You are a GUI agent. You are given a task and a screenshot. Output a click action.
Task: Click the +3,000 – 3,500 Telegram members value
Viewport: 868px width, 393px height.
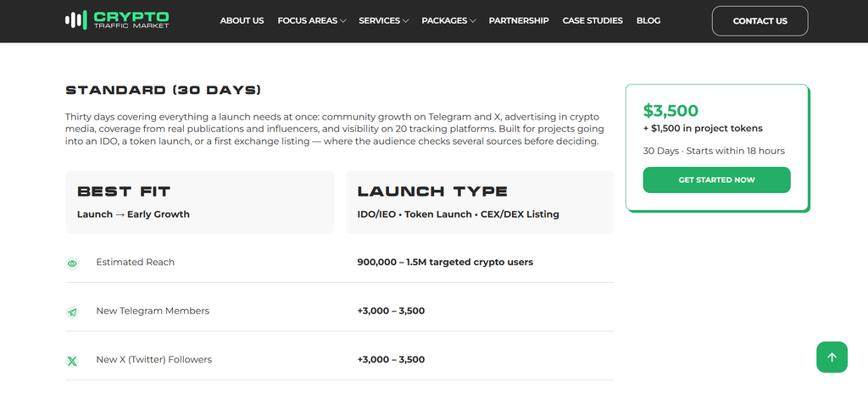point(391,311)
